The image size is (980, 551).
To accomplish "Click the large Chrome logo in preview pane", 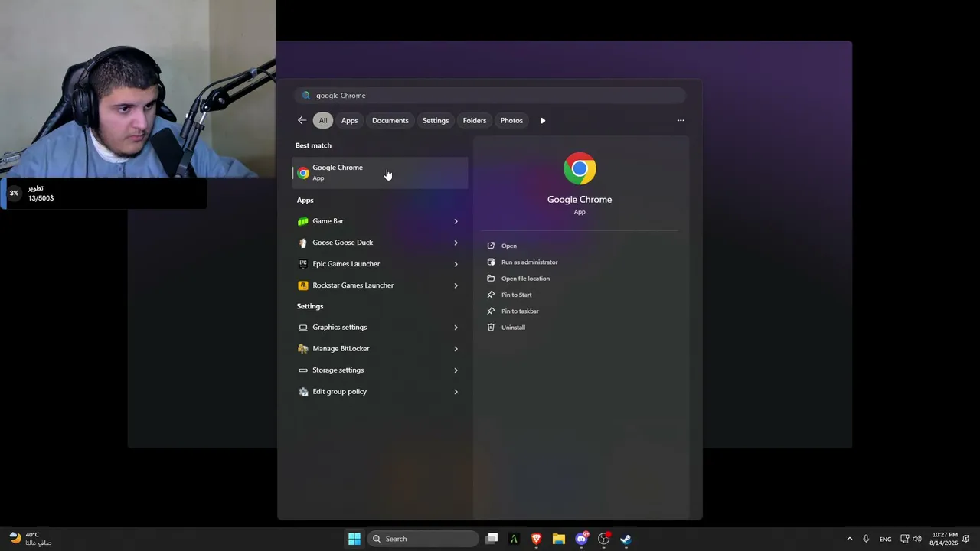I will tap(580, 168).
